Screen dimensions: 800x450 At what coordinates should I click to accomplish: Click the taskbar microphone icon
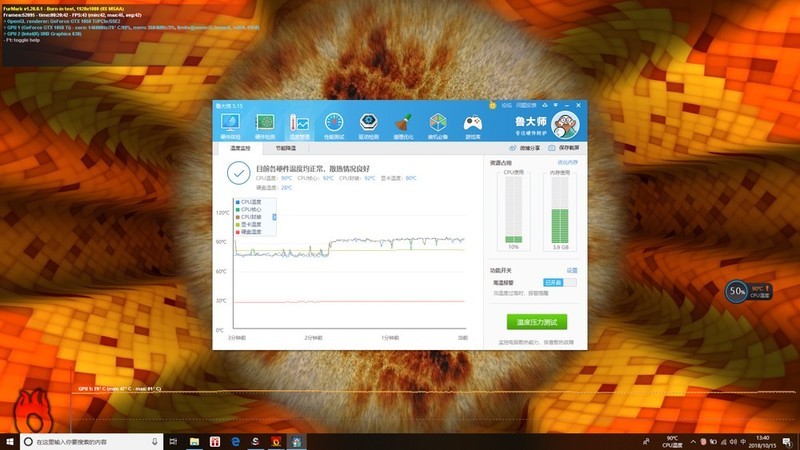coord(155,442)
